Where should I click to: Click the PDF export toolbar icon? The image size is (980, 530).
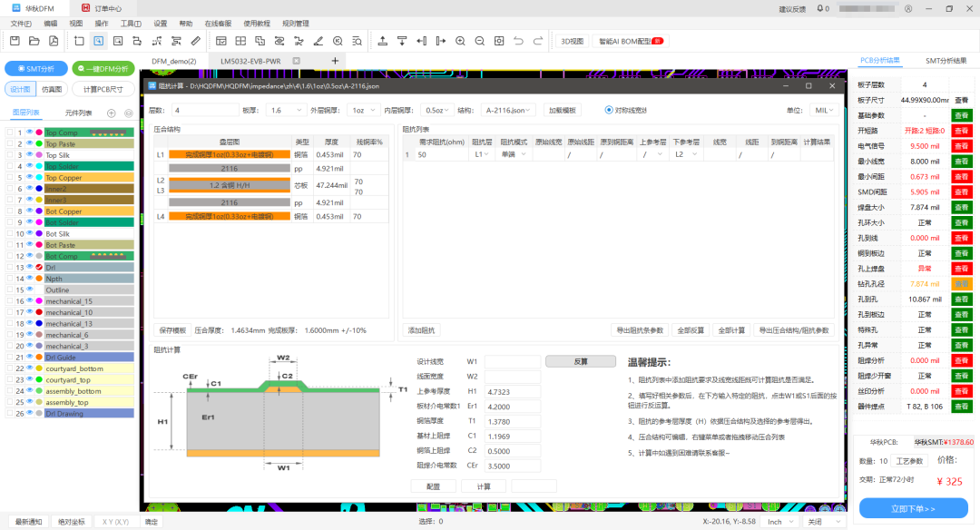[x=54, y=41]
